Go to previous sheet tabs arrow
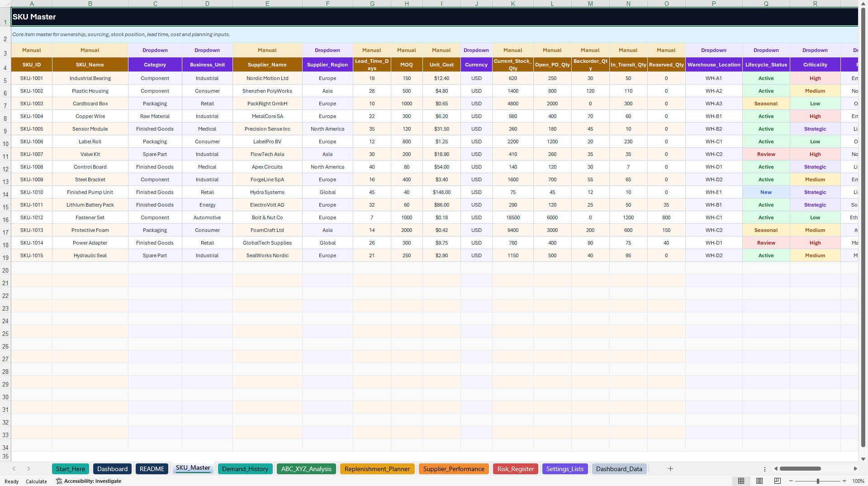 [x=14, y=469]
